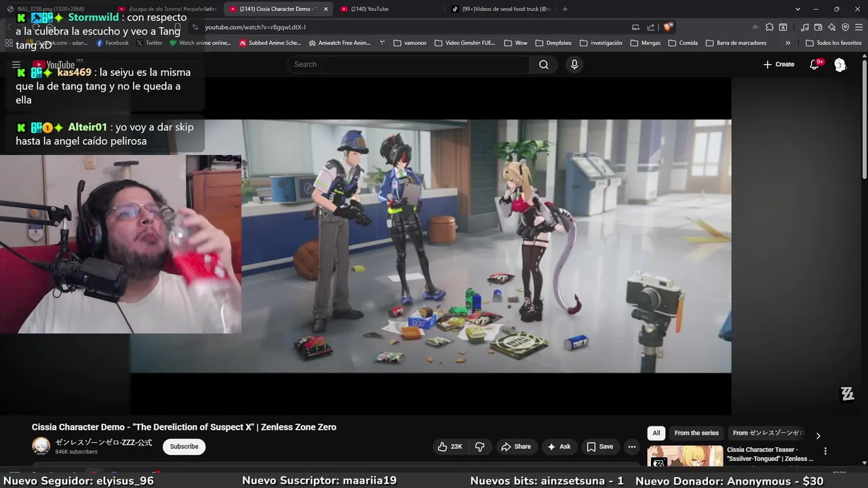Open the vamonos bookmark folder
This screenshot has height=488, width=868.
click(410, 43)
